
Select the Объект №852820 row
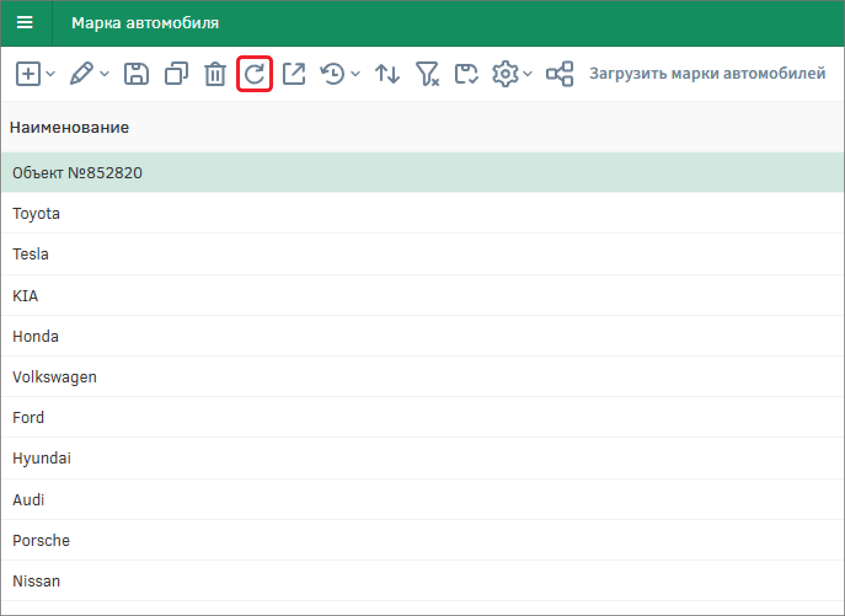[x=77, y=173]
